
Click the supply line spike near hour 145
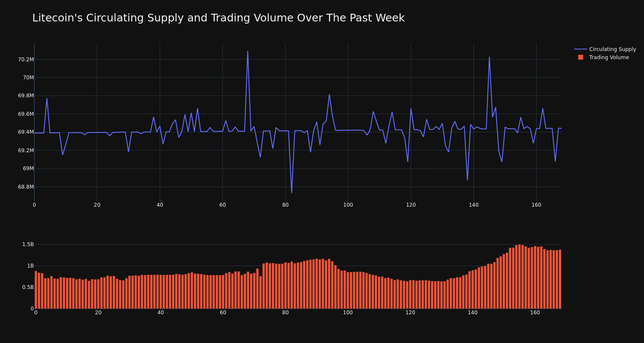tap(489, 57)
